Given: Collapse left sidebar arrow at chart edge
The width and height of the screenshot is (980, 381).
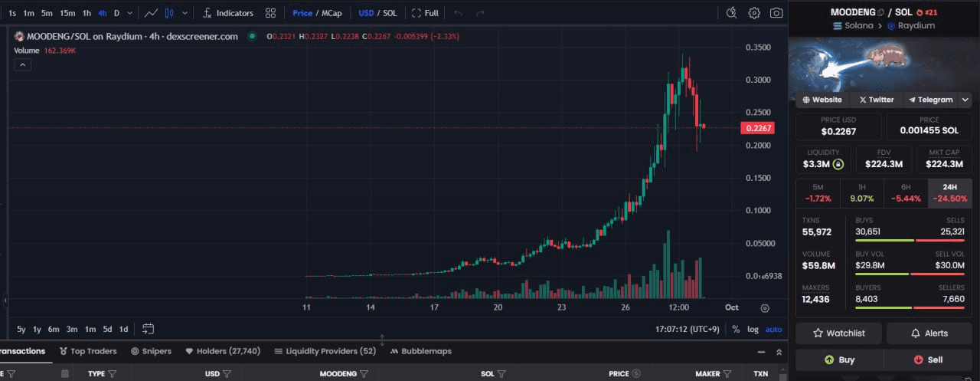Looking at the screenshot, I should (x=5, y=301).
